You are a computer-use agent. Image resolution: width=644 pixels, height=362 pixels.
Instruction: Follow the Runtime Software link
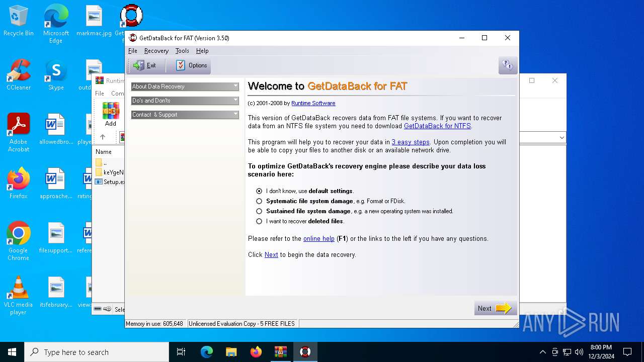313,103
